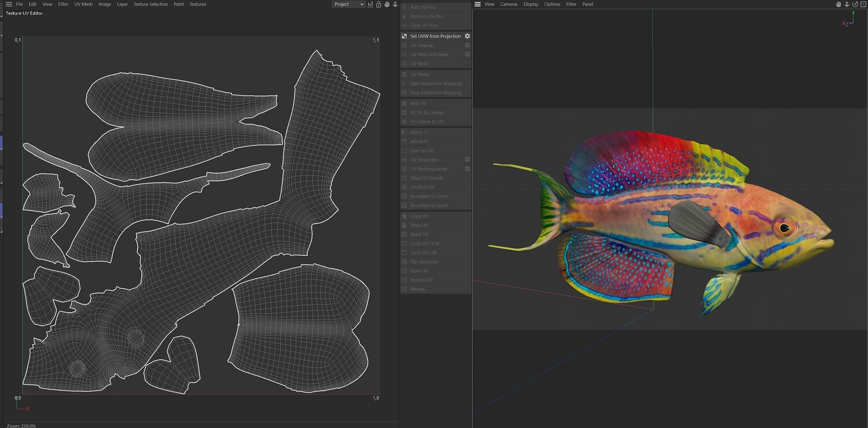Click the Flip Sequence icon
This screenshot has width=868, height=428.
pyautogui.click(x=404, y=262)
